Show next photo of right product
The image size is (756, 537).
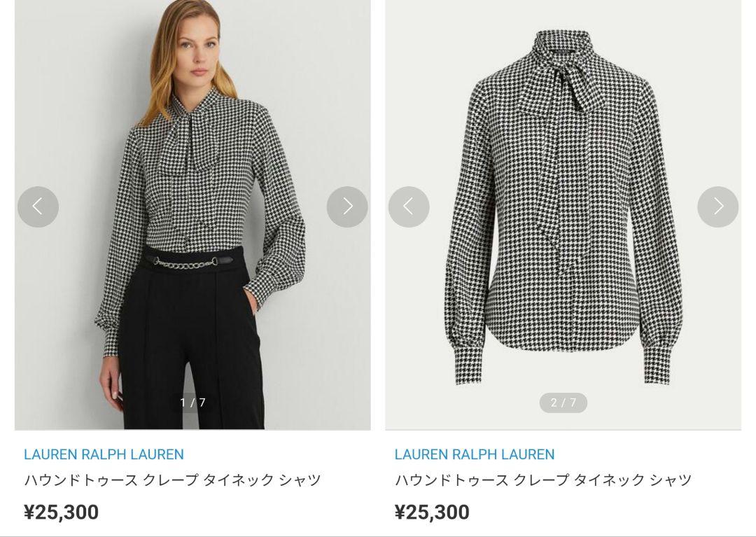click(x=718, y=207)
